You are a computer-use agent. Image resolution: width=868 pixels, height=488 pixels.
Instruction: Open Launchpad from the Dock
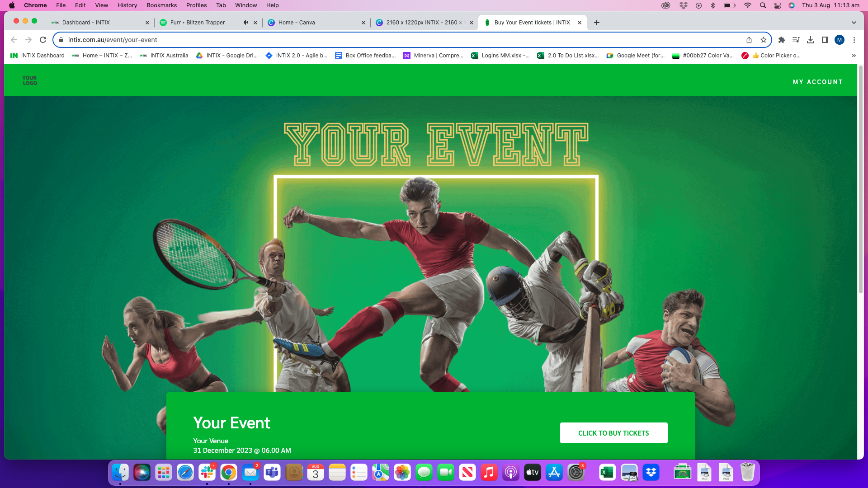pos(164,473)
